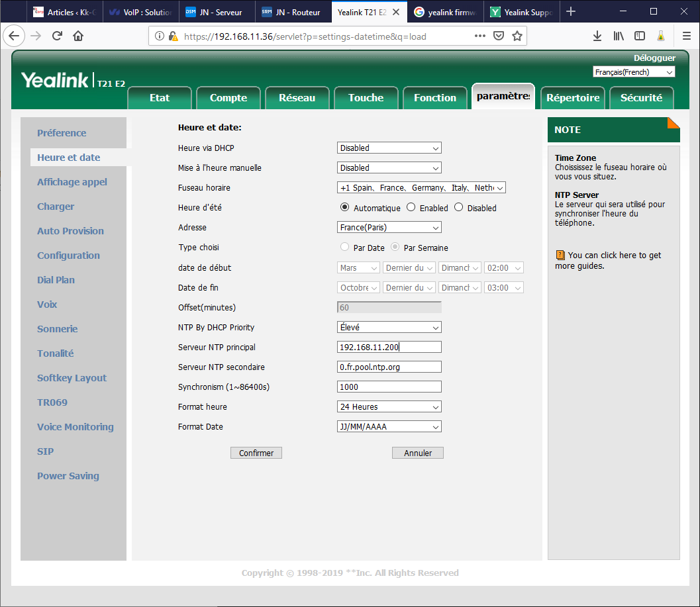Open the language selector Français(French)
The width and height of the screenshot is (700, 607).
tap(634, 72)
